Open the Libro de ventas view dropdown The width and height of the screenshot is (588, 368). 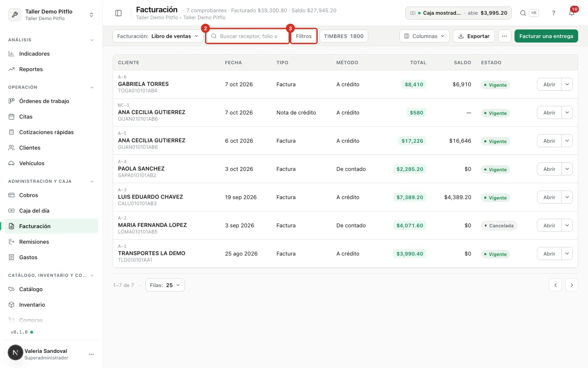(x=158, y=36)
